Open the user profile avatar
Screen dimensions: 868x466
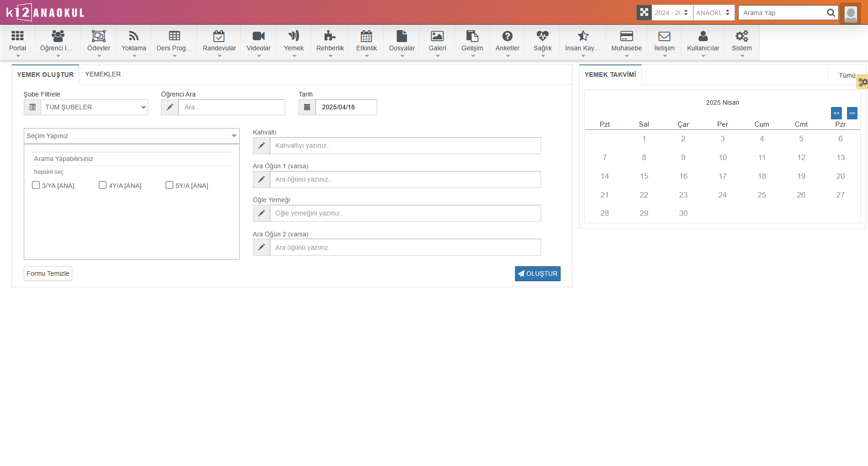tap(850, 13)
